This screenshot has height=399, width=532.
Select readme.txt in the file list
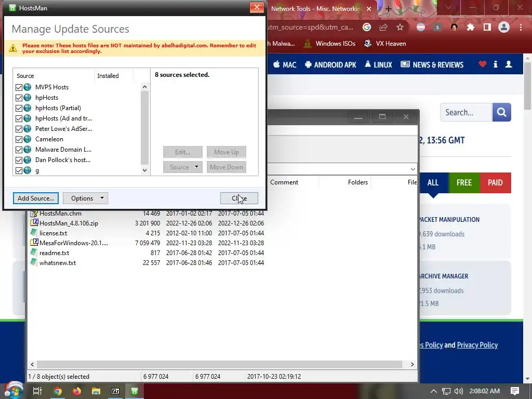(54, 253)
